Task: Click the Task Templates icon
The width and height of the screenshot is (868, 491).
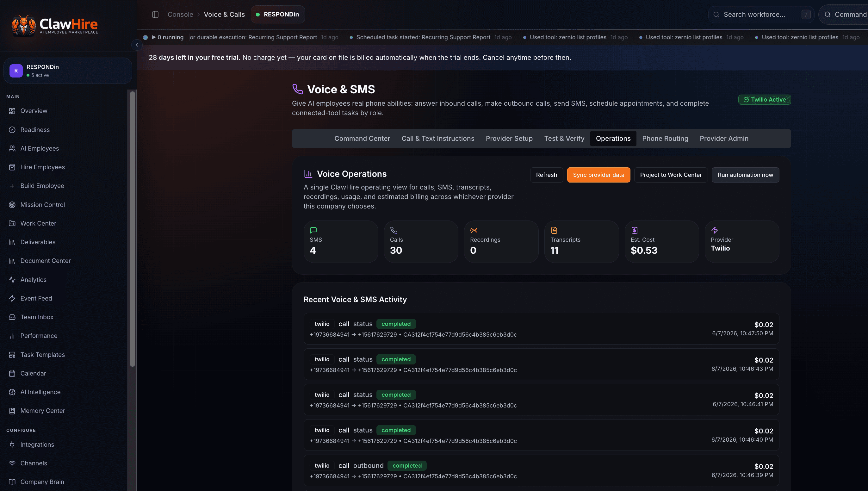Action: [12, 355]
